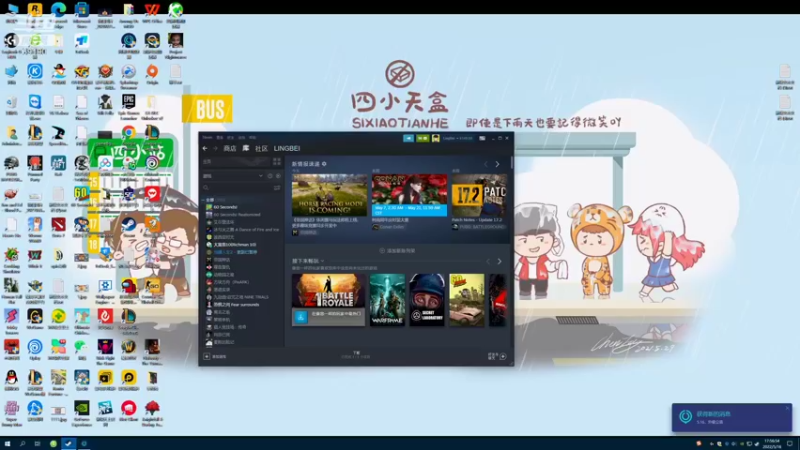This screenshot has height=450, width=800.
Task: Open Downloads at the bottom of Steam
Action: [356, 355]
